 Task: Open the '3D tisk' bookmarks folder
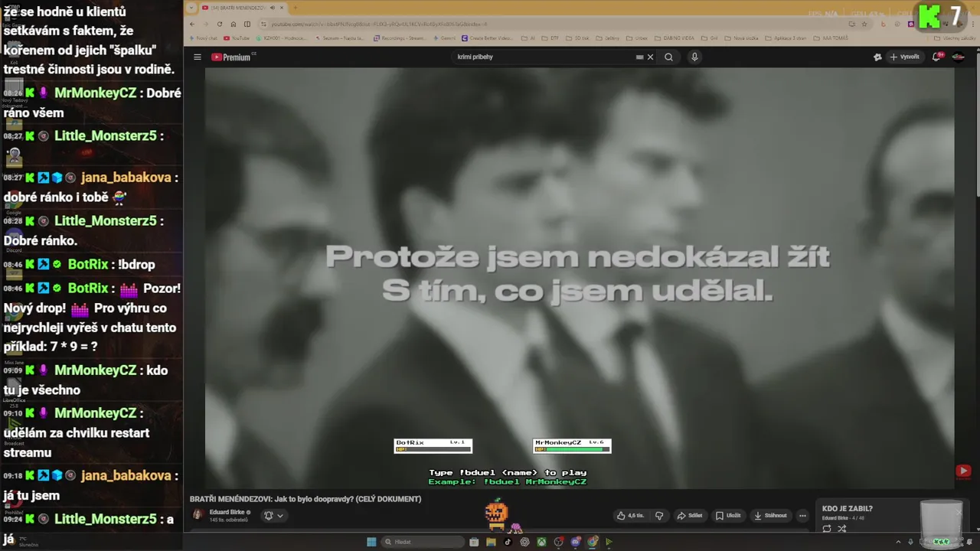click(578, 37)
